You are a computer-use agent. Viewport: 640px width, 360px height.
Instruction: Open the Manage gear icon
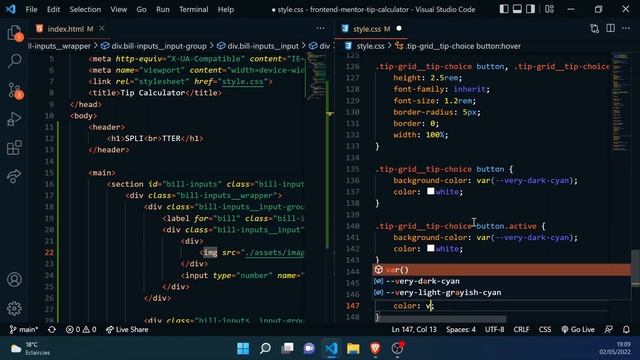14,308
